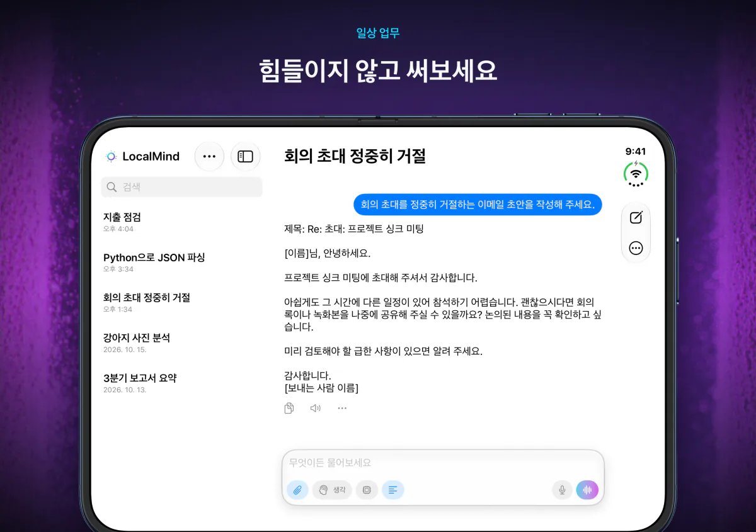756x532 pixels.
Task: Open more actions ellipsis under the reply
Action: pos(342,408)
